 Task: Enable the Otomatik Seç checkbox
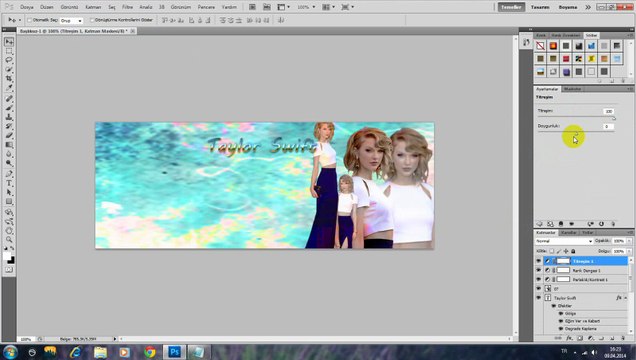tap(30, 20)
